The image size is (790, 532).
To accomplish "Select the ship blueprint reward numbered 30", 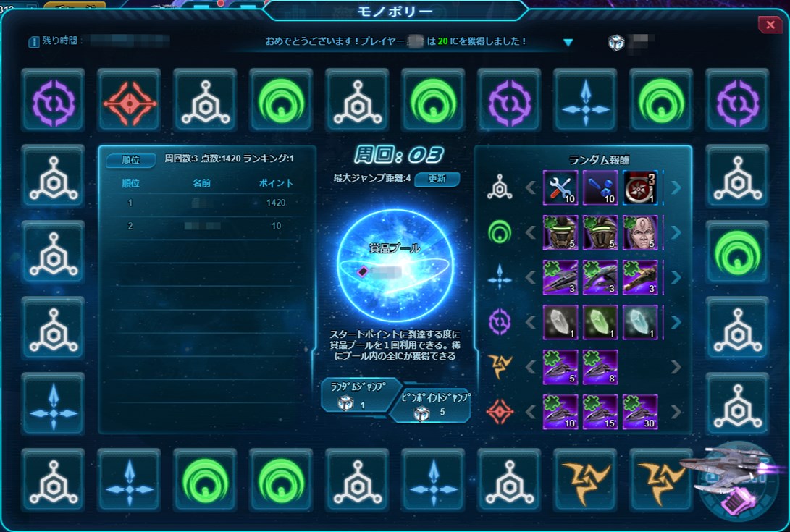I will pos(640,412).
